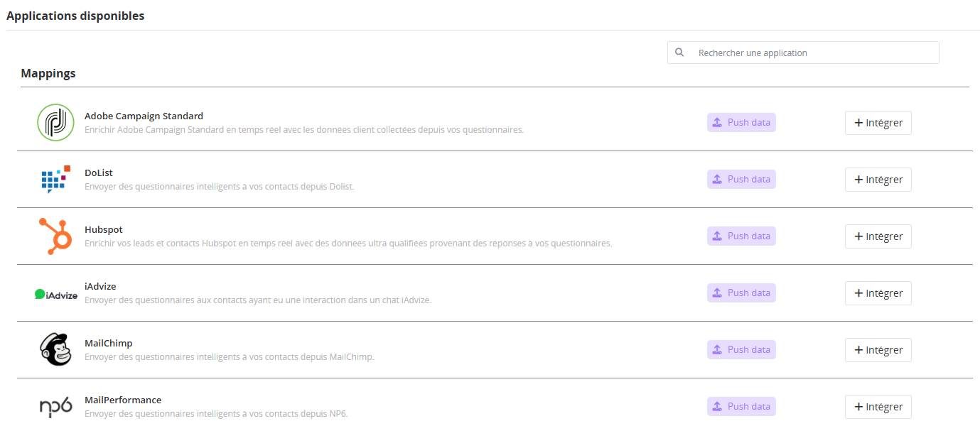Integrate the DoList application
Screen dimensions: 980x426
tap(878, 180)
